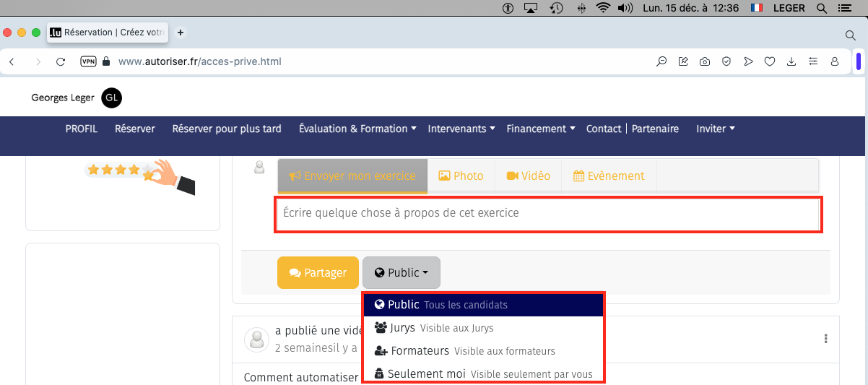Open the PROFIL link in navigation

[x=81, y=129]
